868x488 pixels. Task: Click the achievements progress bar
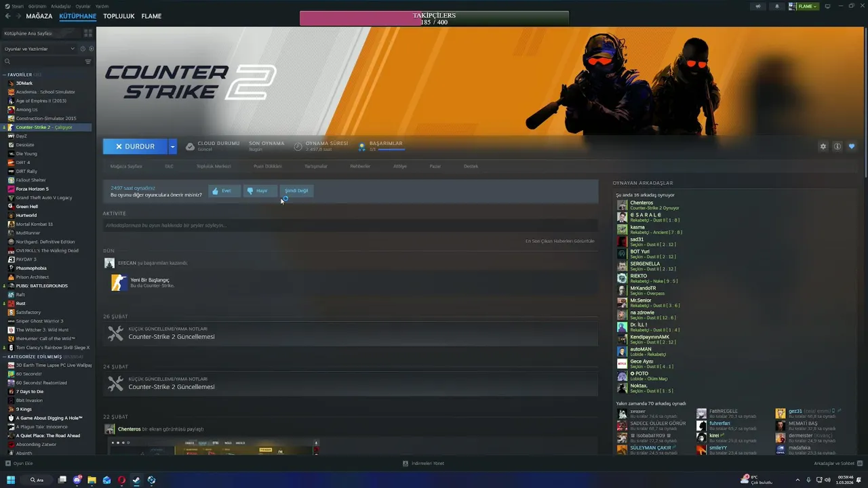pyautogui.click(x=392, y=149)
